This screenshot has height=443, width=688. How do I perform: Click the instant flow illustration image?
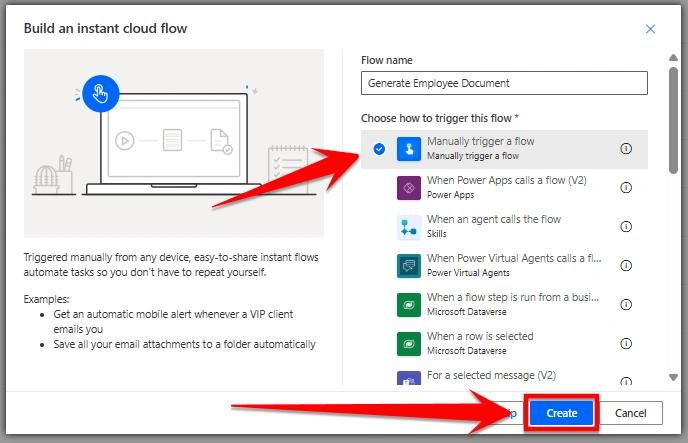pyautogui.click(x=174, y=143)
